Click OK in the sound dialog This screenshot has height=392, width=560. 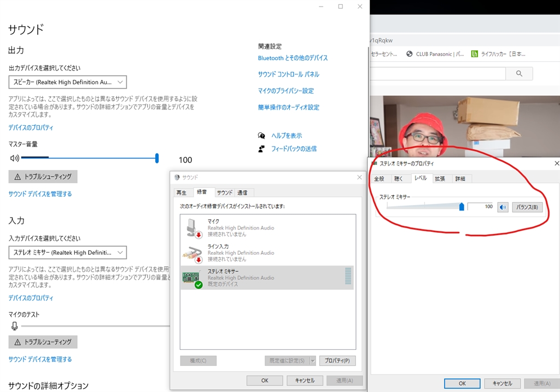click(265, 381)
